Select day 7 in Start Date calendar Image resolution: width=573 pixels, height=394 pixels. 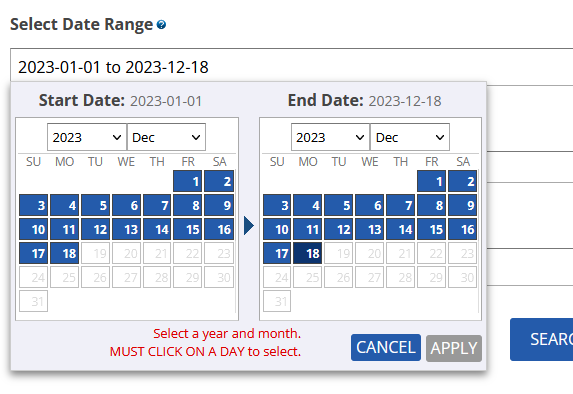pos(157,205)
